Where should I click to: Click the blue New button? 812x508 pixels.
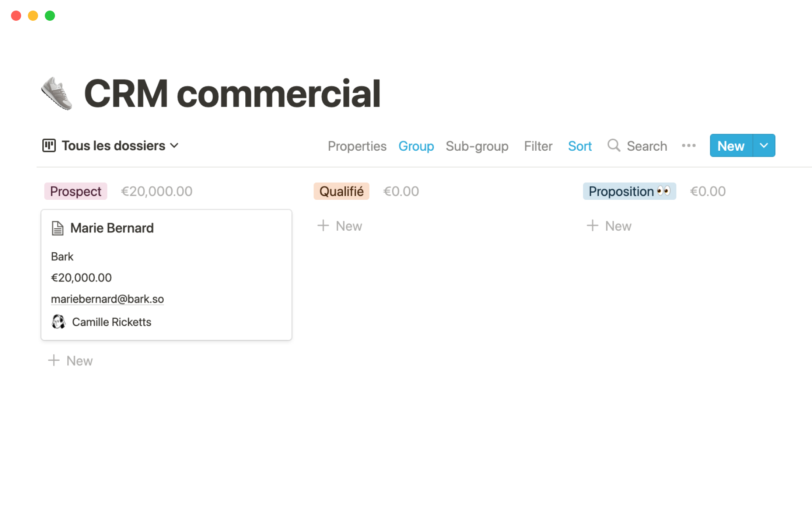click(x=731, y=146)
